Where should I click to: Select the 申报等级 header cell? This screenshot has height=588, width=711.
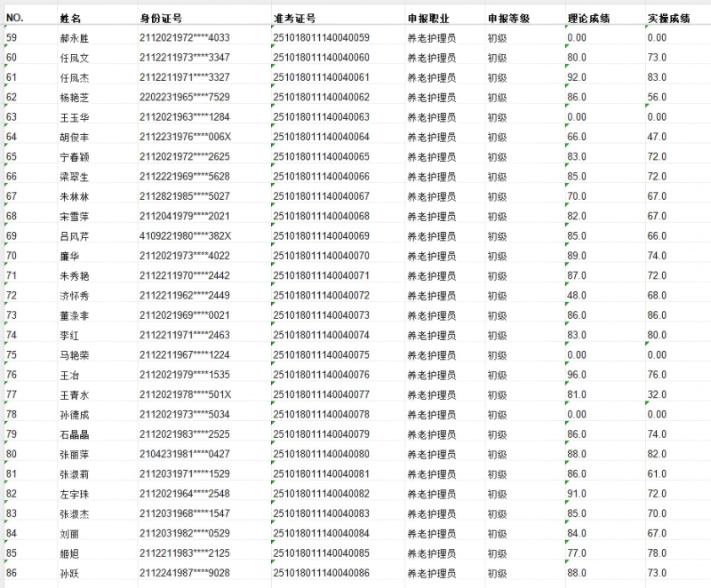point(508,18)
